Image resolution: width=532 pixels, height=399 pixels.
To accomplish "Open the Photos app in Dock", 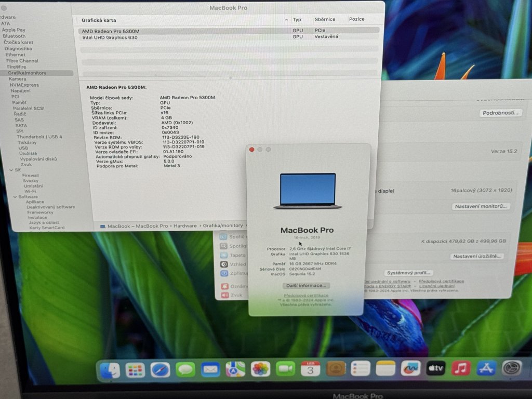I will [x=260, y=369].
